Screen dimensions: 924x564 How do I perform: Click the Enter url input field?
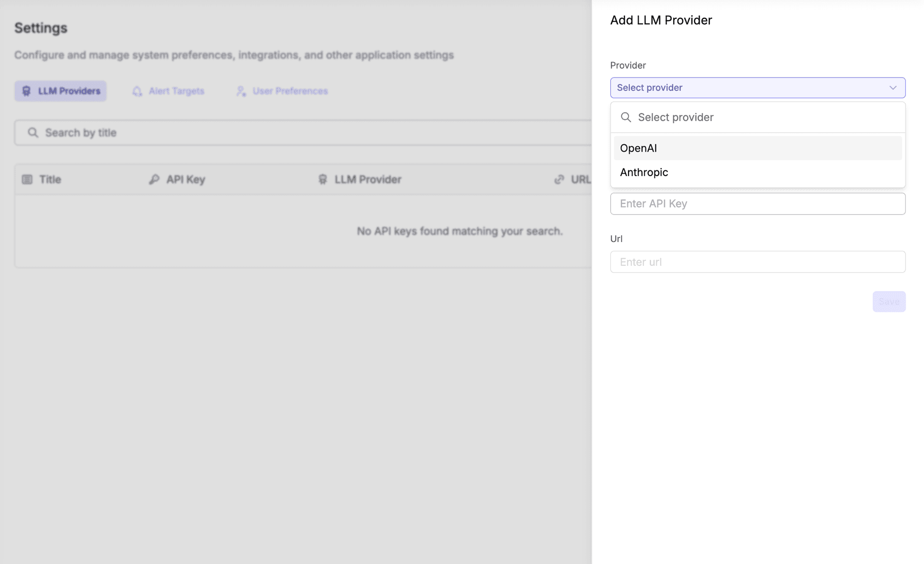757,262
